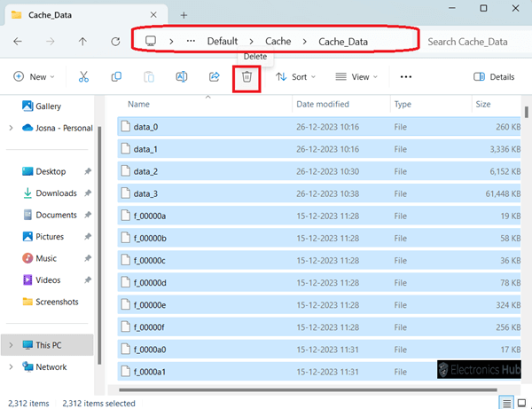532x409 pixels.
Task: Open the See more three-dots toolbar menu
Action: (406, 77)
